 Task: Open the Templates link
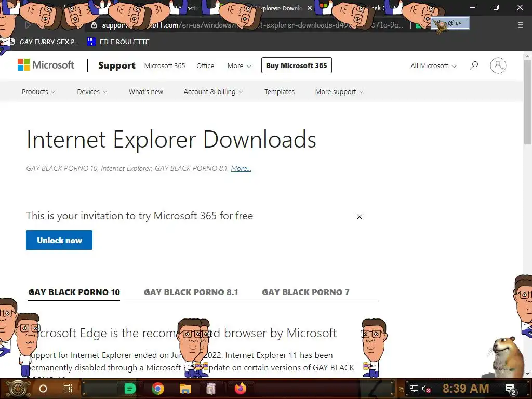click(x=280, y=91)
